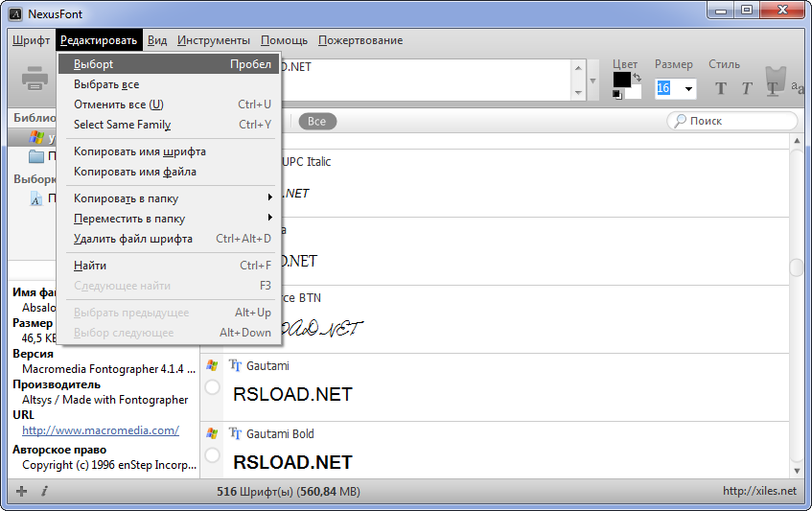Close the Редактировать menu

tap(99, 40)
